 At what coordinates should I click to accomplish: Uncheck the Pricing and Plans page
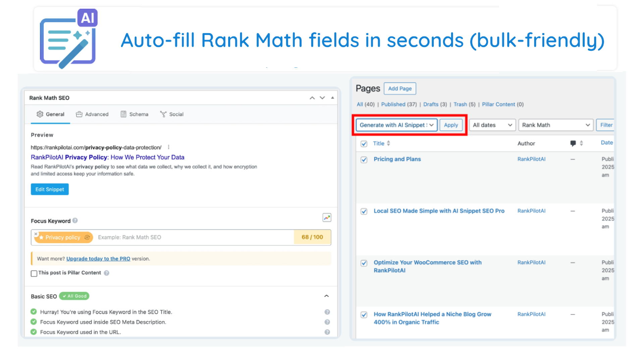tap(364, 160)
